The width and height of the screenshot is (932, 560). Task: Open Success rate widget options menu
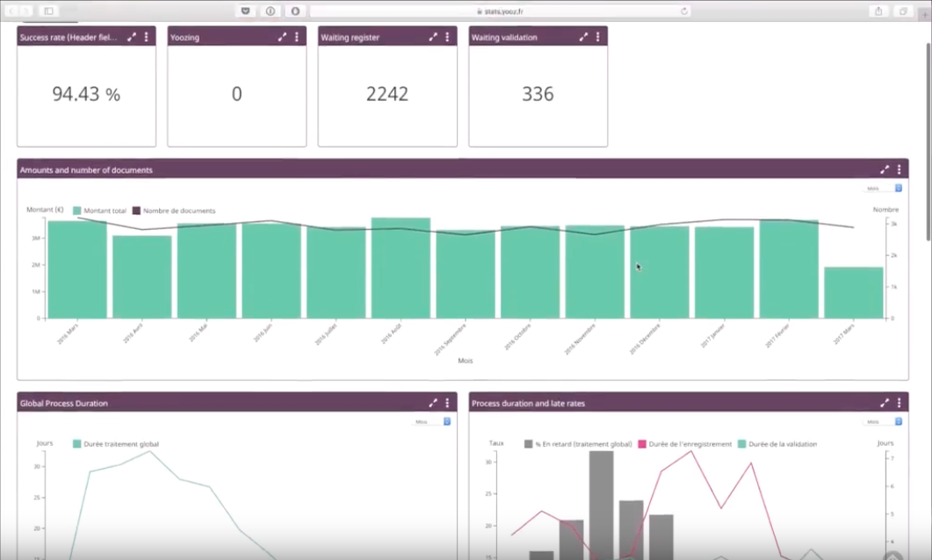click(146, 37)
